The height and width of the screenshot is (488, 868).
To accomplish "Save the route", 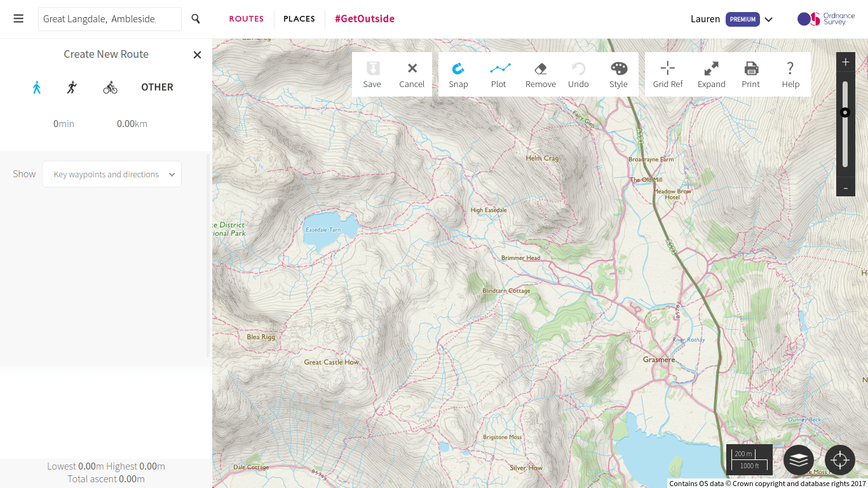I will click(x=372, y=74).
